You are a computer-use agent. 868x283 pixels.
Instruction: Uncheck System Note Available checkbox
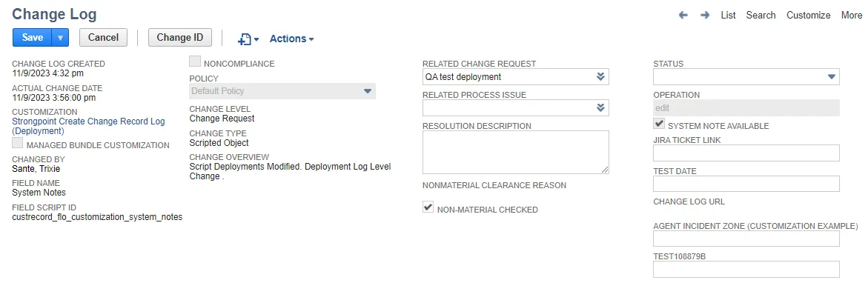click(659, 124)
